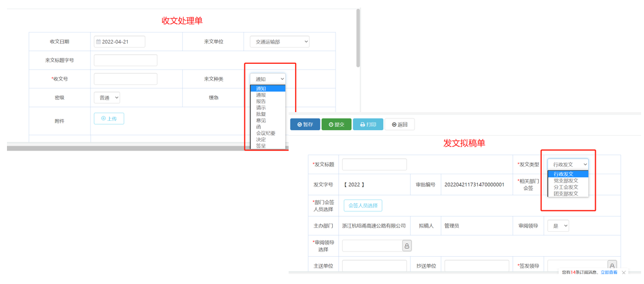Open the 立即查看 link in notification
The width and height of the screenshot is (644, 284).
[x=609, y=272]
